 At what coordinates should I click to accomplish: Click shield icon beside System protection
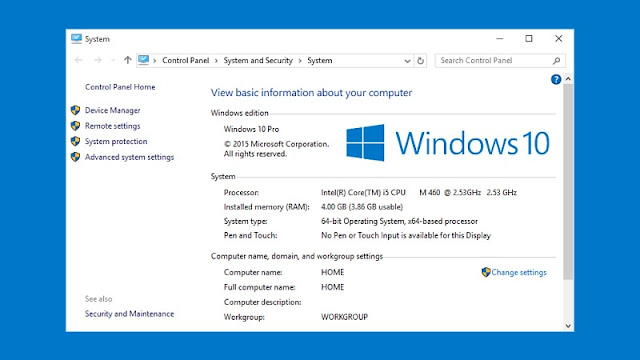[x=75, y=141]
